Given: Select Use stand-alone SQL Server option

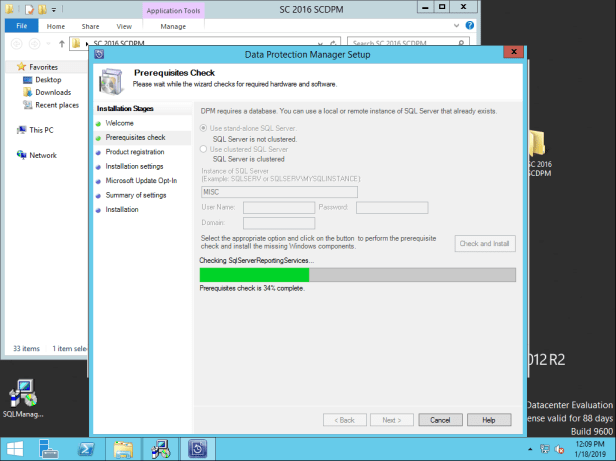Looking at the screenshot, I should (x=205, y=129).
